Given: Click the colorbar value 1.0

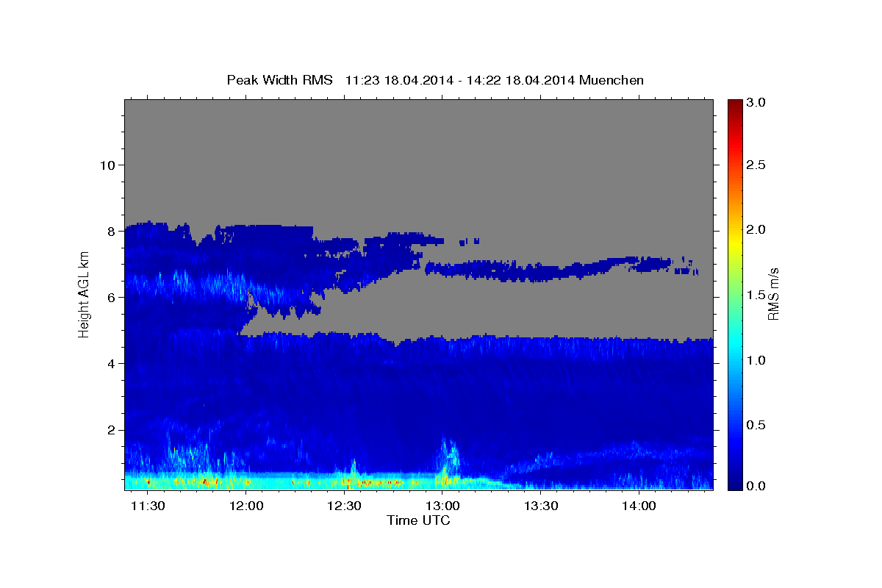Looking at the screenshot, I should point(757,360).
